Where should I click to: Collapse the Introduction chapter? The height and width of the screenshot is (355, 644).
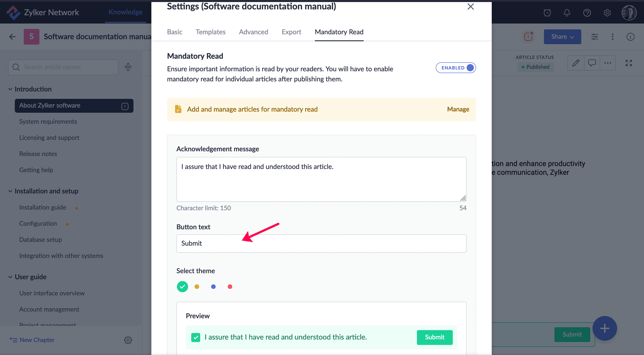coord(10,89)
